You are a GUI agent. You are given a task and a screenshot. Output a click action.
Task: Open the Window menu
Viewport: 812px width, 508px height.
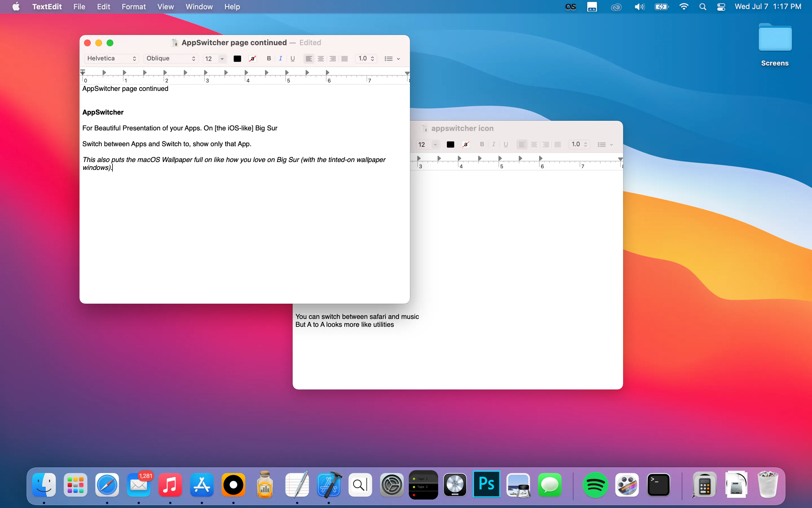pyautogui.click(x=199, y=7)
